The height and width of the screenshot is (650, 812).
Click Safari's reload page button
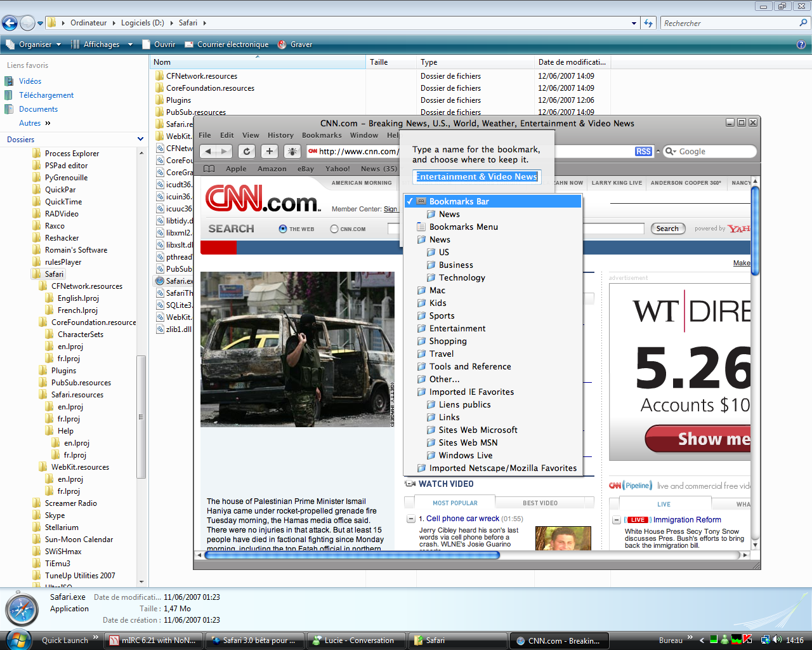247,151
